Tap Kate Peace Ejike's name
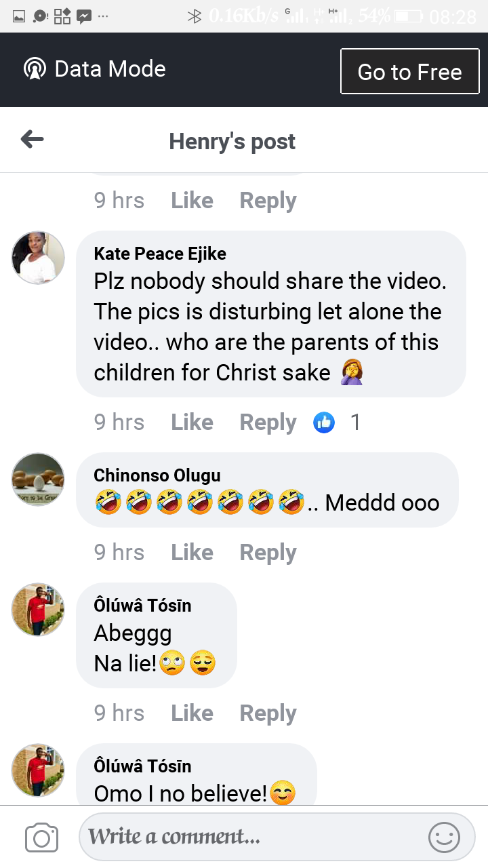 pyautogui.click(x=160, y=254)
